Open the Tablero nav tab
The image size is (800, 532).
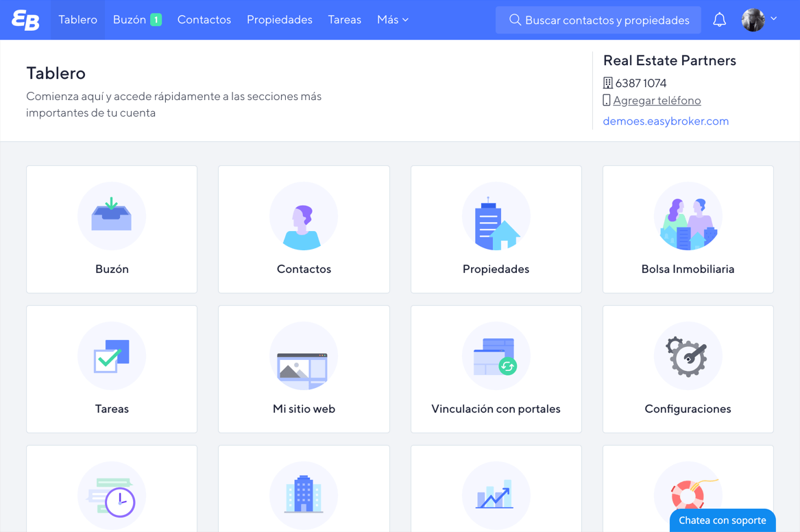coord(77,20)
